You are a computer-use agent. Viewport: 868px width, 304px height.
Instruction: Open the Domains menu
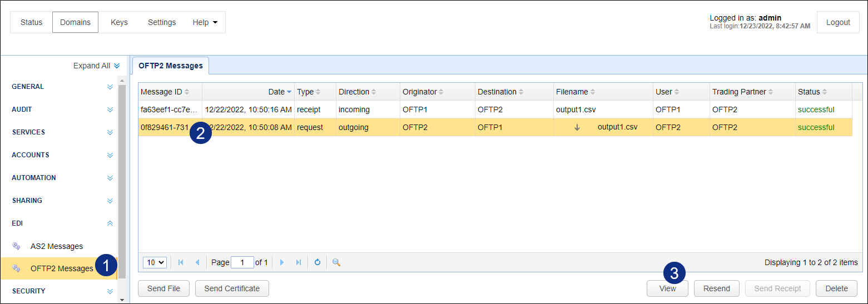[75, 22]
